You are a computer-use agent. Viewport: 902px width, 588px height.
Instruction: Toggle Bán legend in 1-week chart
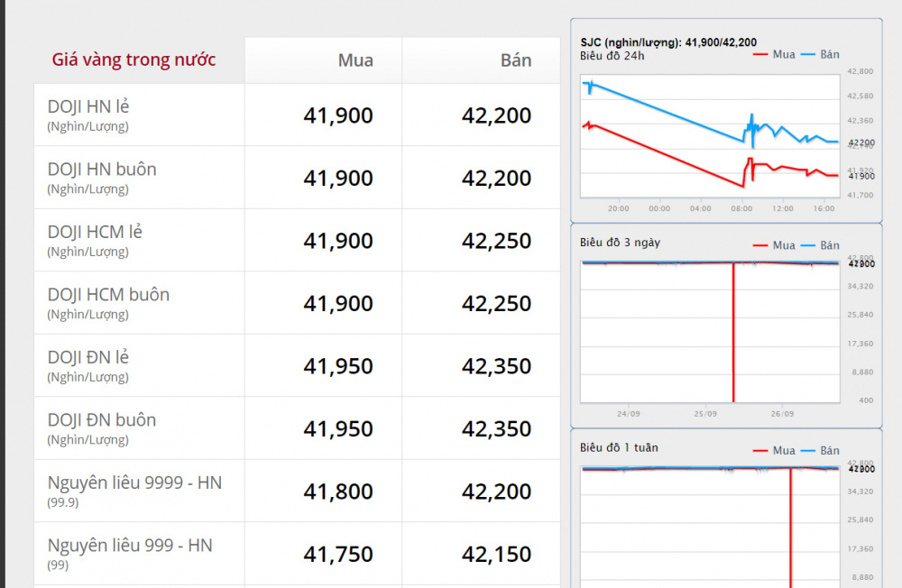coord(820,451)
